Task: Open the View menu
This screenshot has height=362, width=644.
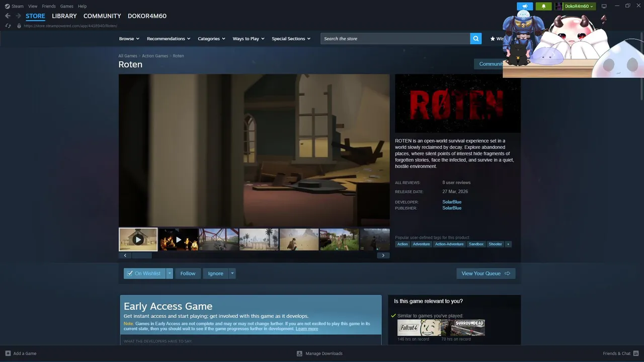Action: [33, 6]
